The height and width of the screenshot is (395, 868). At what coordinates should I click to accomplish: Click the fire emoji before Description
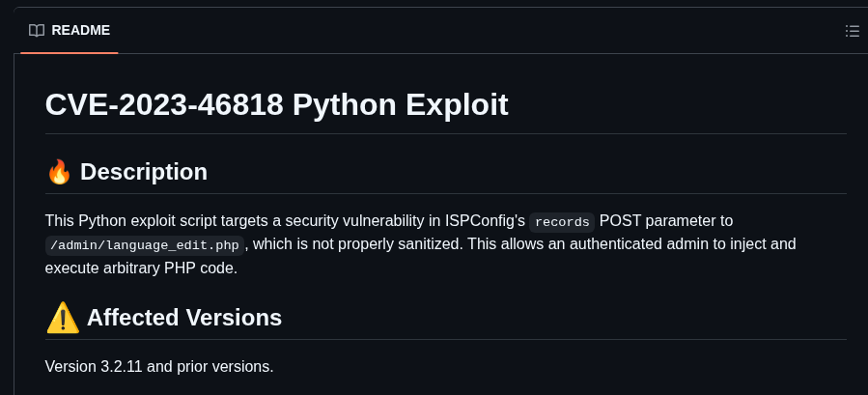pos(59,172)
